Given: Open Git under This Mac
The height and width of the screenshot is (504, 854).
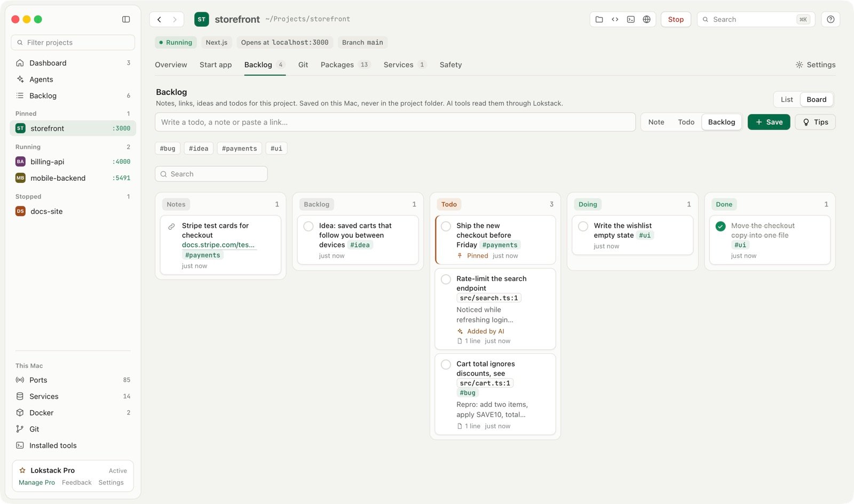Looking at the screenshot, I should point(73,429).
